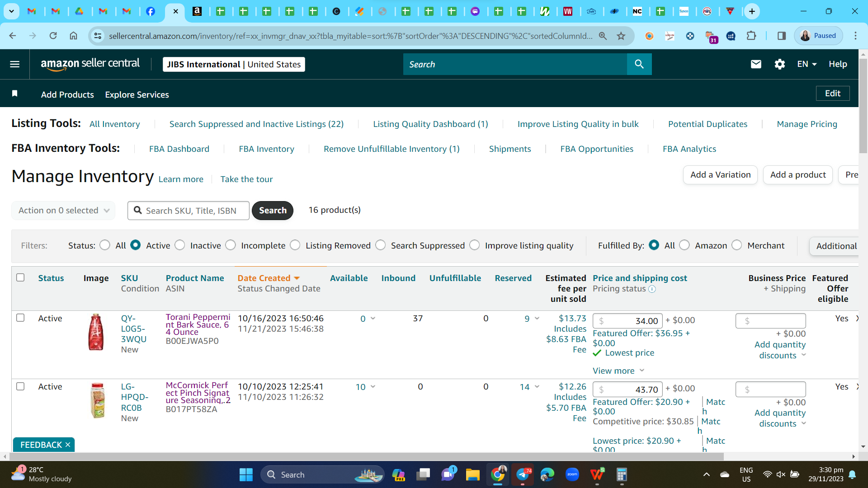Open the Facebook browser tab
Viewport: 868px width, 488px height.
(x=151, y=11)
